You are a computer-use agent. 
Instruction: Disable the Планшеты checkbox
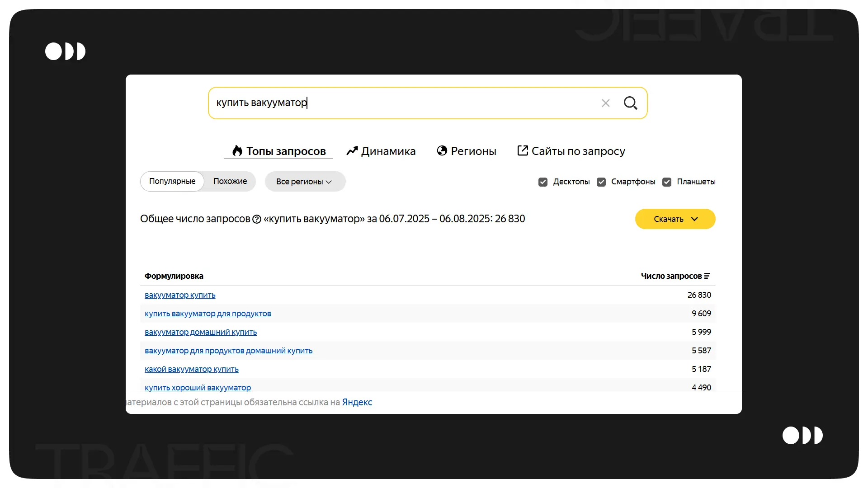click(x=667, y=182)
